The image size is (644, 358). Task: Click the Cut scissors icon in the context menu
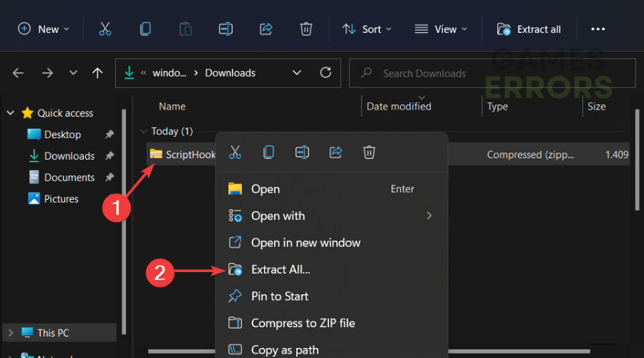(235, 152)
